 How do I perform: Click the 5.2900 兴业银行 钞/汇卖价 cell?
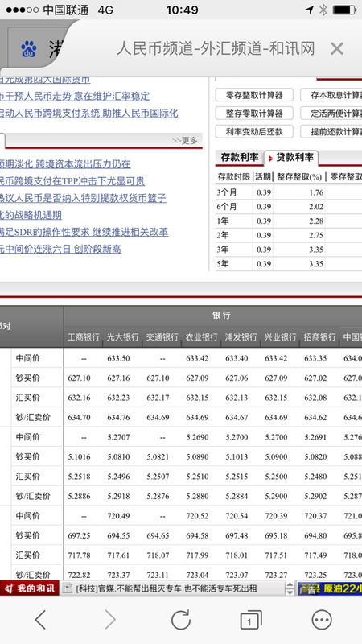click(276, 496)
